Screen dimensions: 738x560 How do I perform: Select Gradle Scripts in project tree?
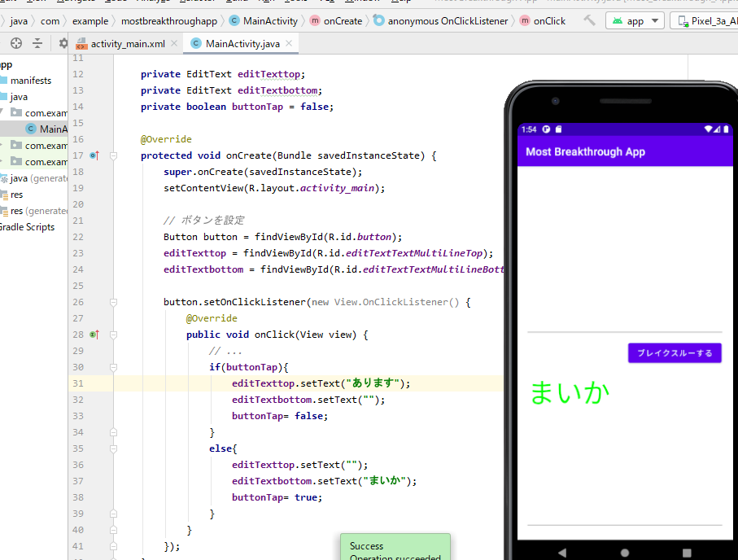click(x=27, y=227)
